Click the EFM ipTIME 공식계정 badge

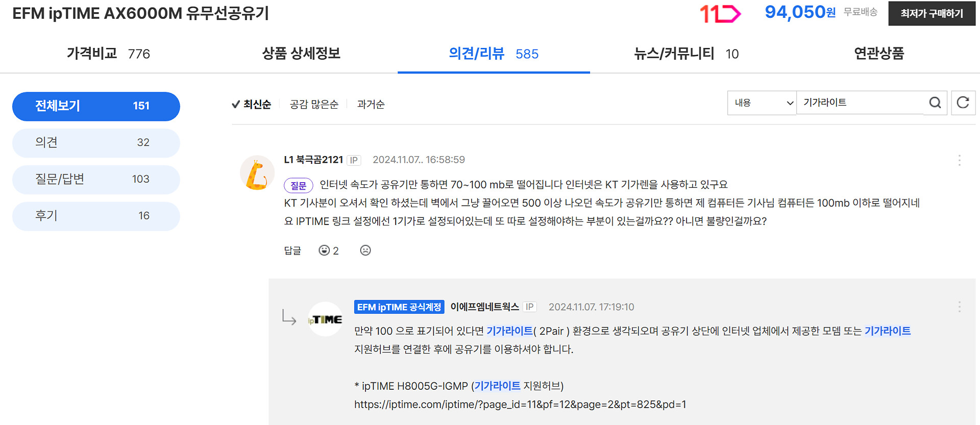pyautogui.click(x=399, y=307)
